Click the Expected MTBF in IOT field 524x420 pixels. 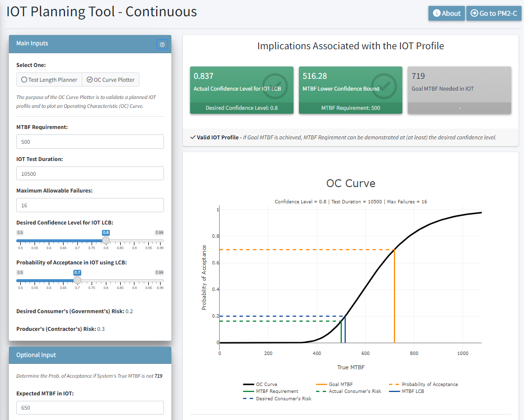90,408
